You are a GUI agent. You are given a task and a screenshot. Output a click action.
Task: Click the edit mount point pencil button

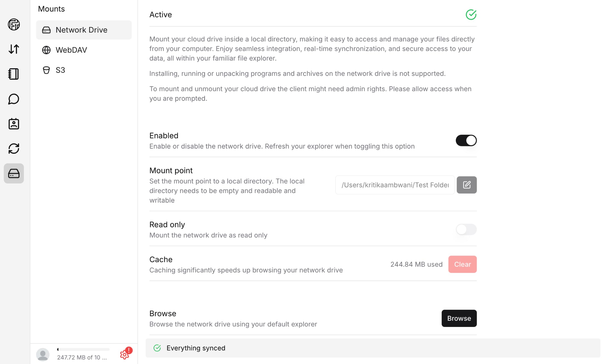point(467,185)
